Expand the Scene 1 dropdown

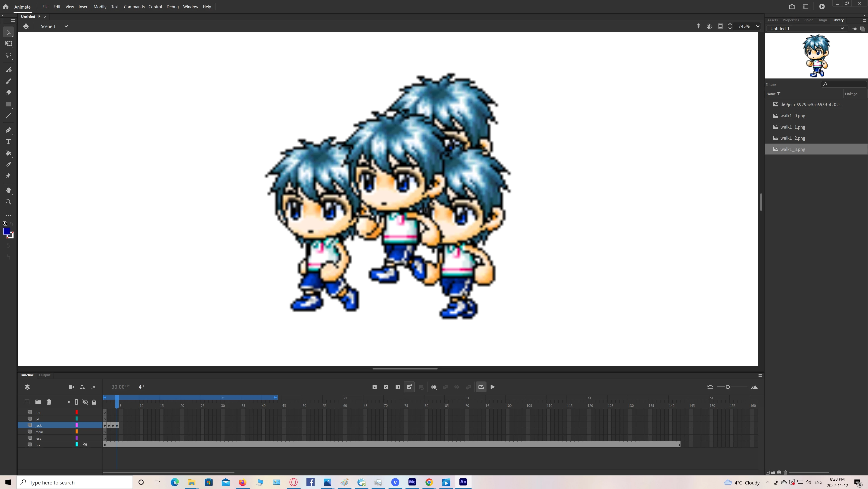coord(66,26)
